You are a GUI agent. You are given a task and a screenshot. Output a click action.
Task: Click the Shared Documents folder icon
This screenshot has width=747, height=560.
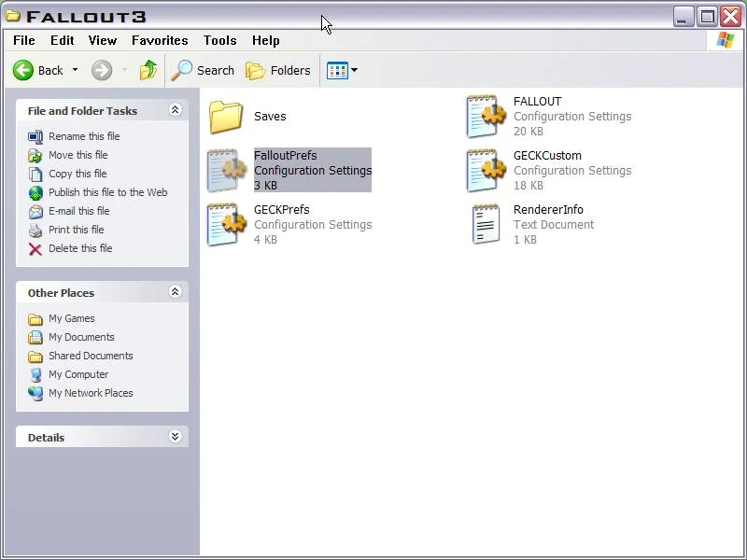[35, 357]
